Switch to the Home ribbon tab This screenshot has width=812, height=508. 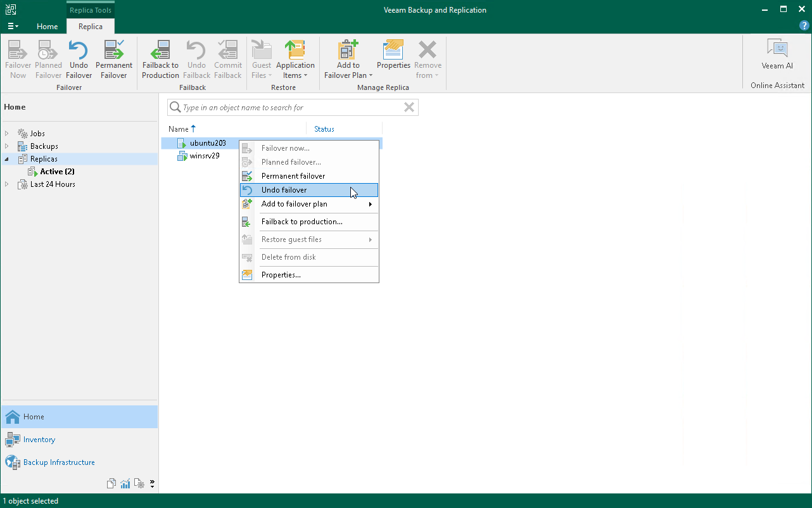48,27
